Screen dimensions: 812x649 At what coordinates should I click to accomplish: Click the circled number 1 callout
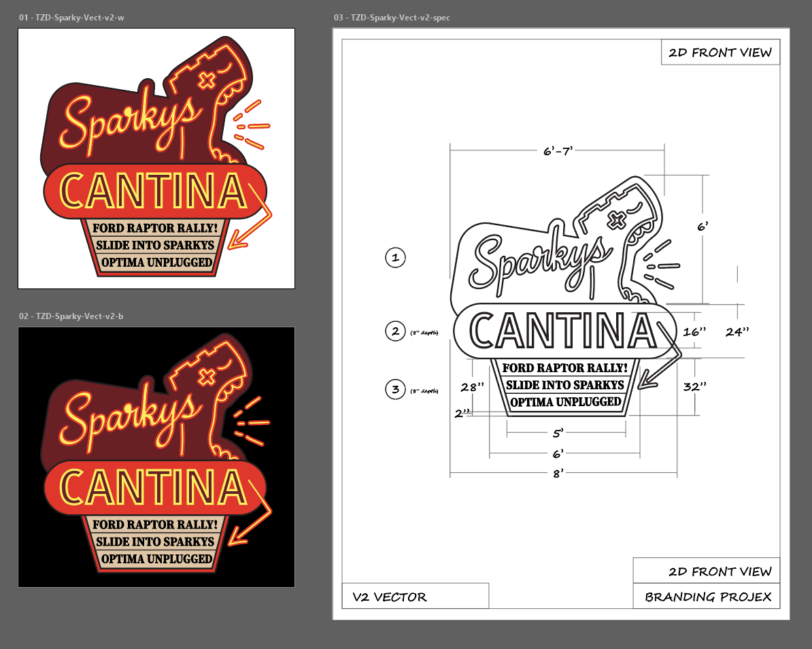tap(396, 257)
